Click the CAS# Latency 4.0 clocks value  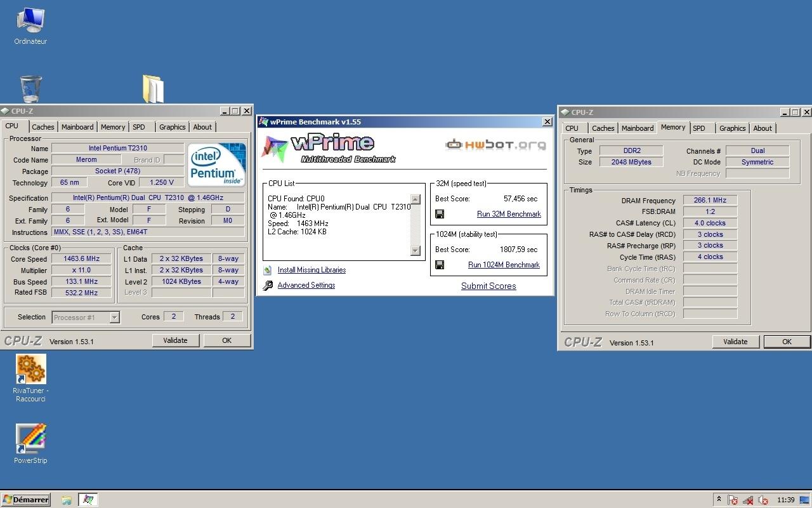(x=710, y=223)
